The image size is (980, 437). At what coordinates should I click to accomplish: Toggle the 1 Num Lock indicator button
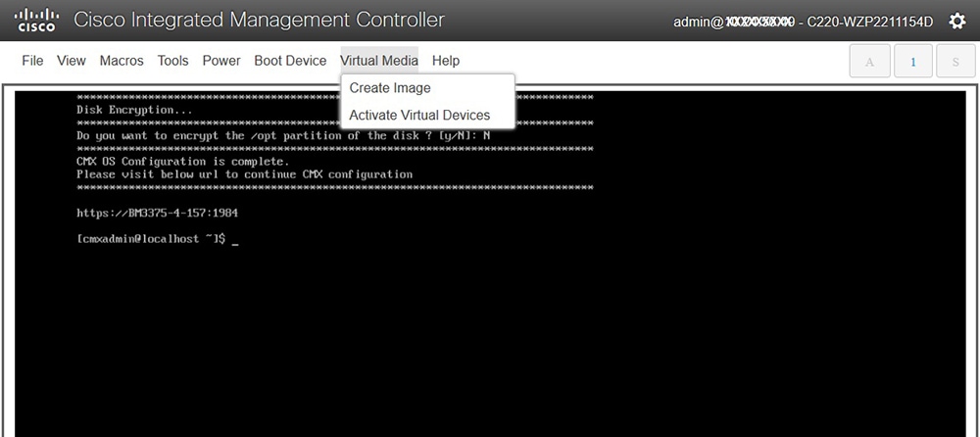coord(913,62)
